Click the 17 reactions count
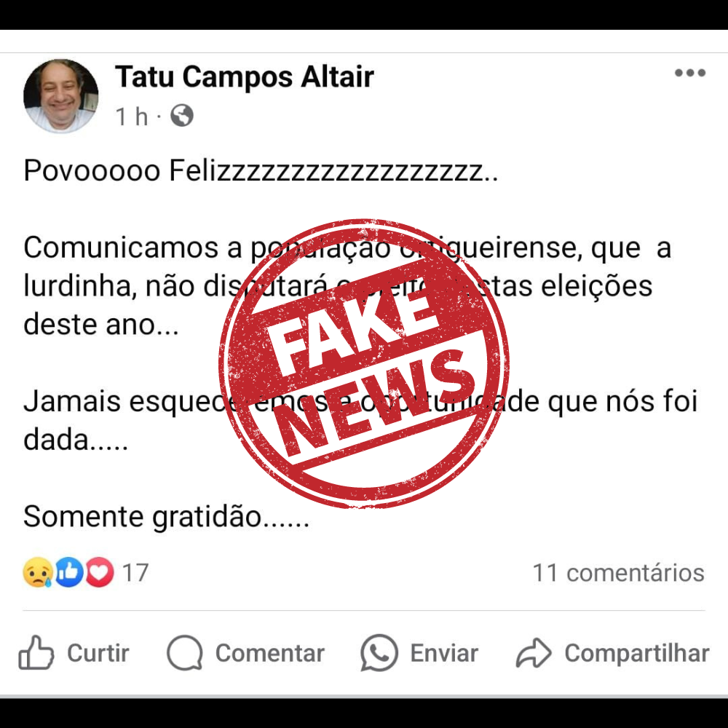The image size is (728, 728). [135, 572]
